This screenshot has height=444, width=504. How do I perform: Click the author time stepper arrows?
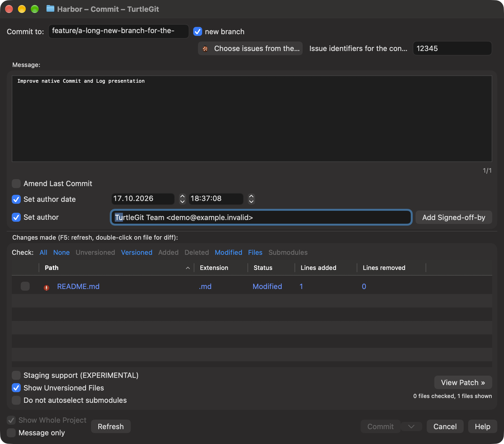pos(251,199)
